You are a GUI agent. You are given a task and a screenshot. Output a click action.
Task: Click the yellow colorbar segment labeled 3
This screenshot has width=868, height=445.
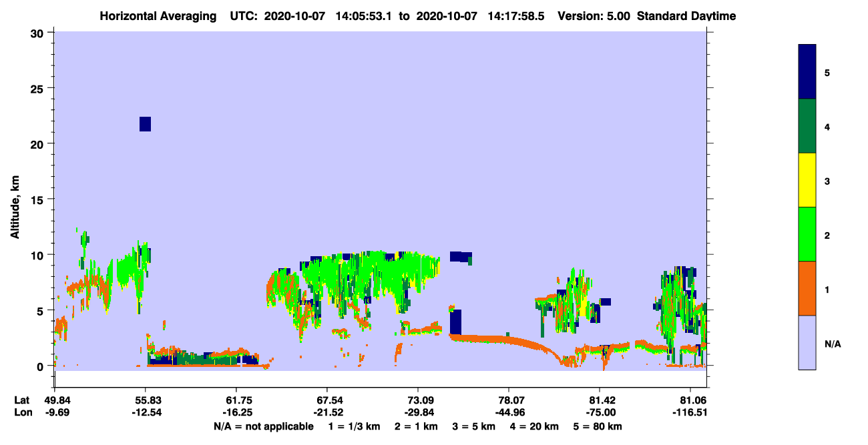[x=807, y=180]
